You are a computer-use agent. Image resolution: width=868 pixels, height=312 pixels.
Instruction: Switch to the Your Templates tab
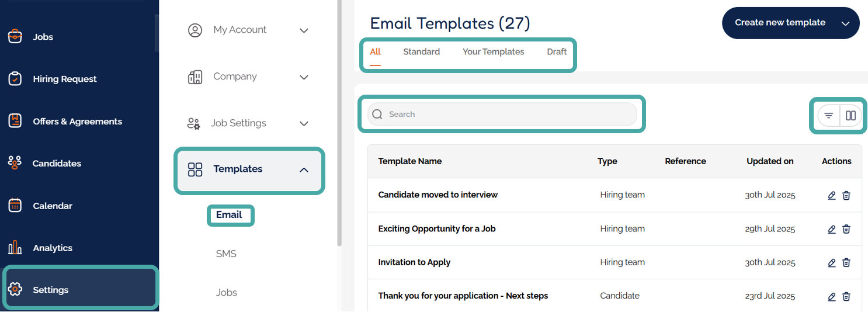click(x=493, y=52)
